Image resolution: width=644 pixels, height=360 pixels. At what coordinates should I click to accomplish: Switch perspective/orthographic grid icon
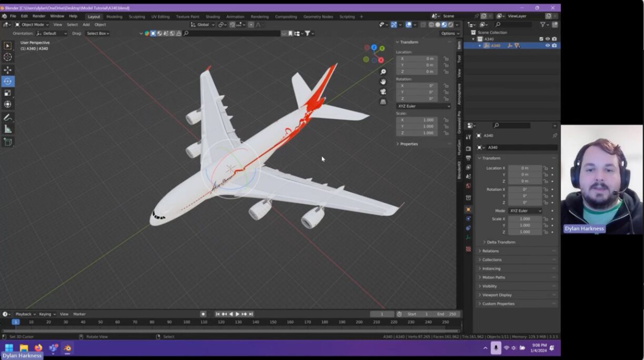tap(383, 102)
